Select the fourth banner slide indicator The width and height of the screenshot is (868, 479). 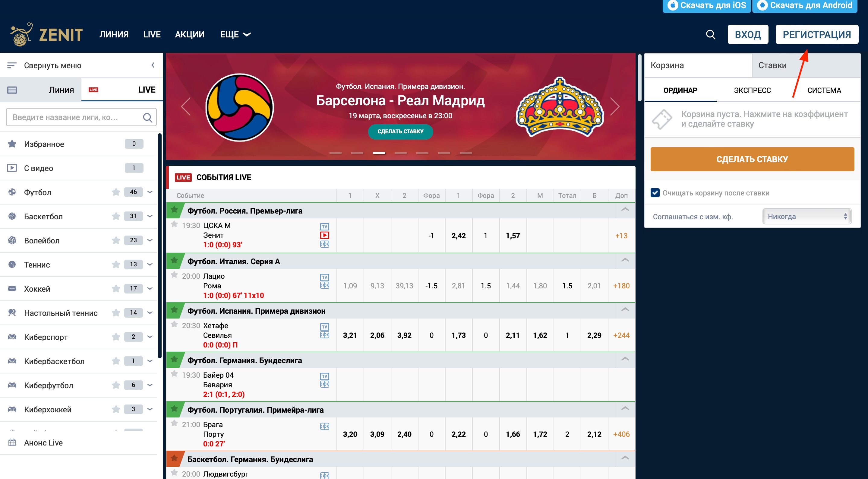click(400, 153)
